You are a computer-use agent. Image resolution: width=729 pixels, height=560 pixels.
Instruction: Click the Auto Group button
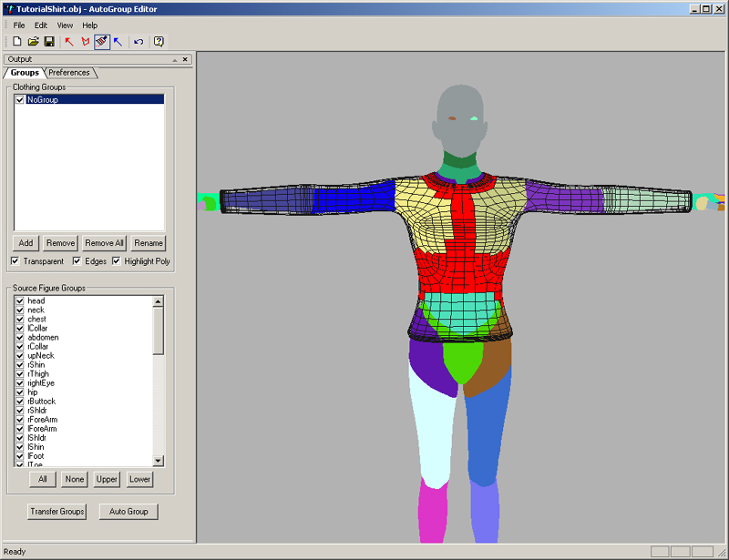128,512
